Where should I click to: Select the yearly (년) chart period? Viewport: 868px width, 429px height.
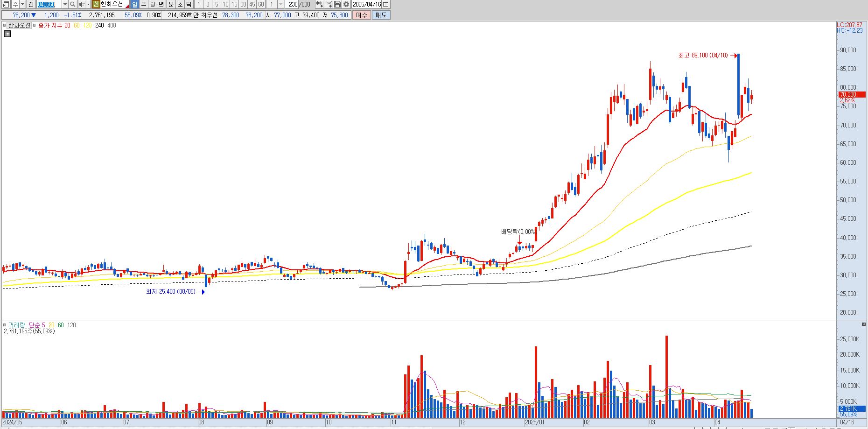[161, 4]
